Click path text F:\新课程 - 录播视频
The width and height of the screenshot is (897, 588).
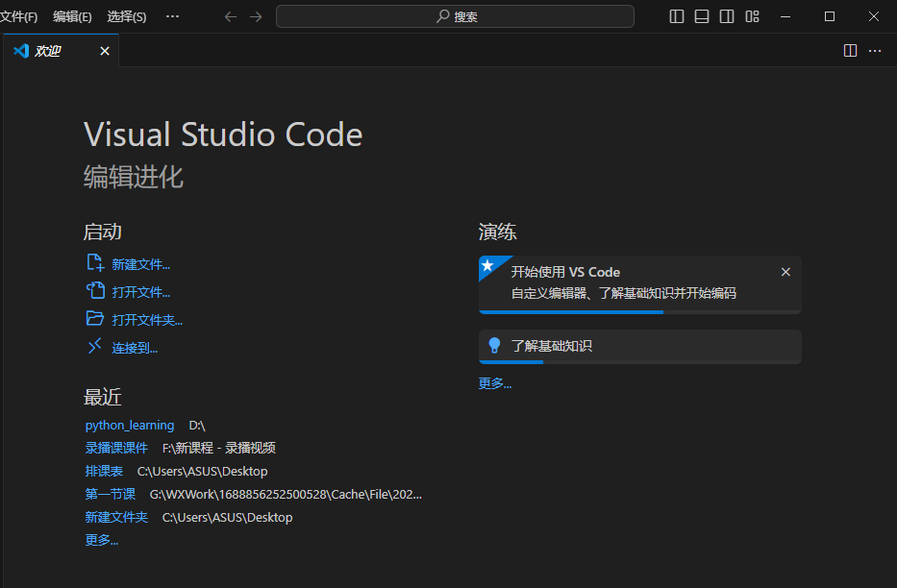coord(219,448)
